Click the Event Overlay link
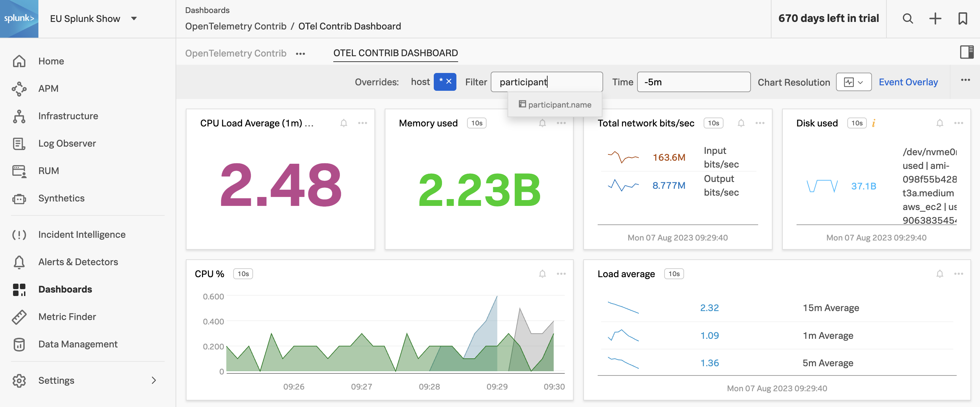 pos(908,82)
